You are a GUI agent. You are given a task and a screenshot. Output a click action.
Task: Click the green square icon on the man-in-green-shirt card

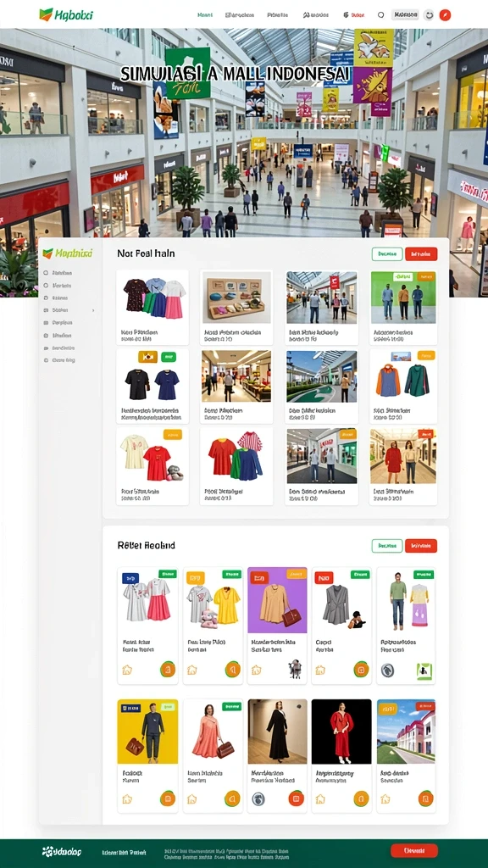(x=424, y=670)
